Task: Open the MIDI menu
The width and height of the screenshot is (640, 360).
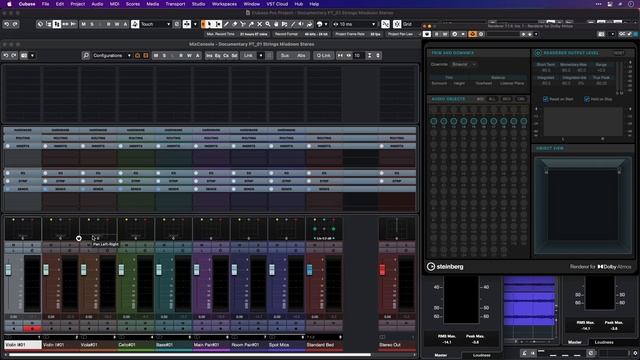Action: click(114, 4)
